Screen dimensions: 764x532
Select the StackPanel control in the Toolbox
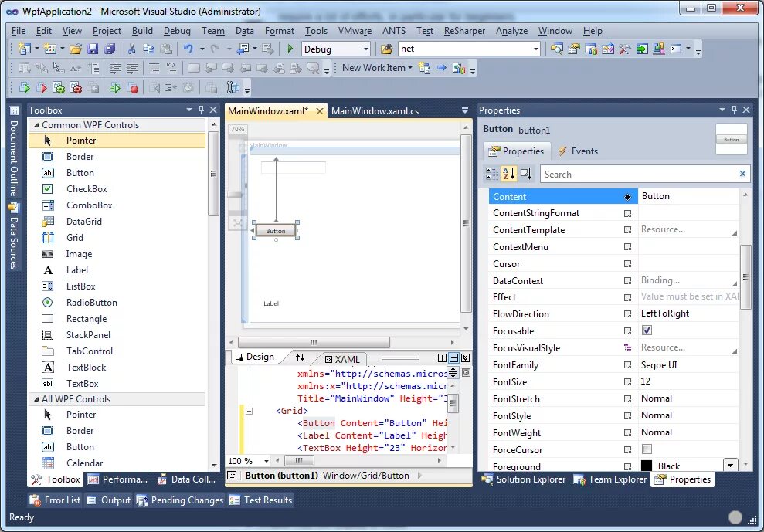click(88, 334)
